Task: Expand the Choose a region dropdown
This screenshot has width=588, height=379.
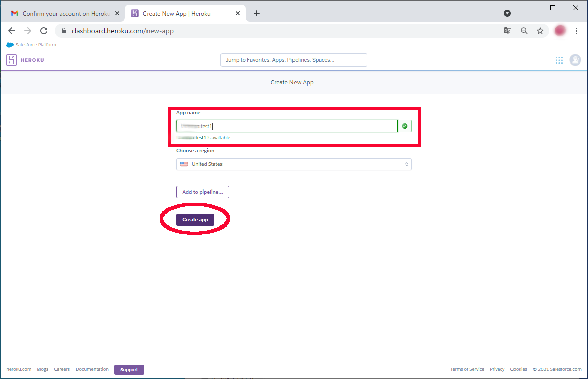Action: (293, 164)
